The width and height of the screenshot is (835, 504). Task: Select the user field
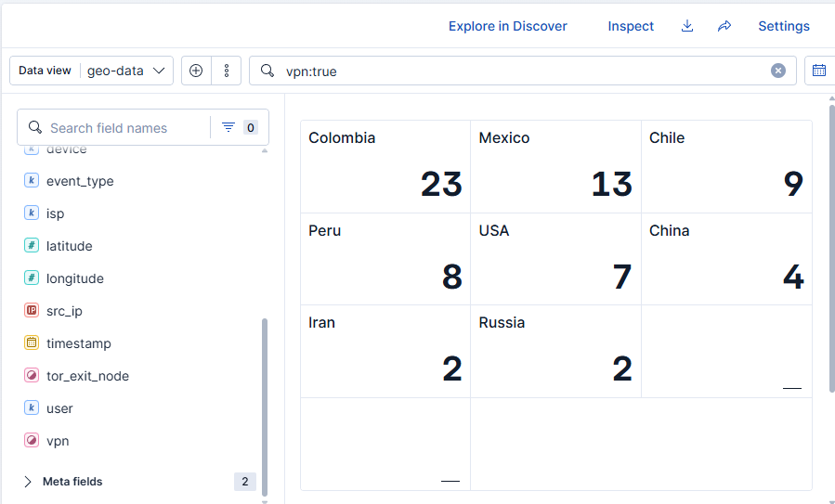pos(59,408)
